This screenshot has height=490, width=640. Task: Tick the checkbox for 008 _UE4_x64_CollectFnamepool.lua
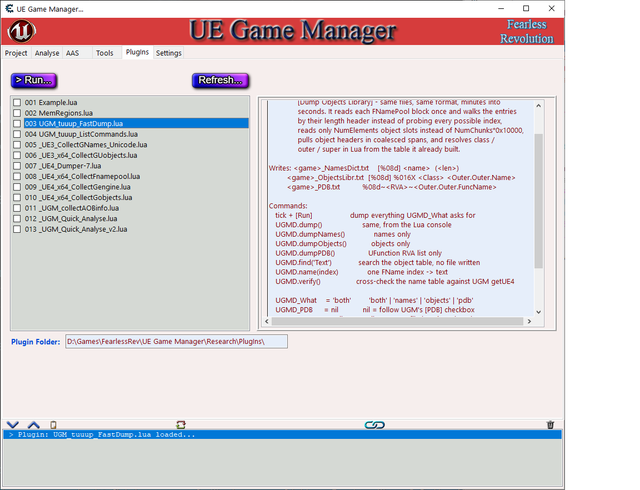click(17, 176)
